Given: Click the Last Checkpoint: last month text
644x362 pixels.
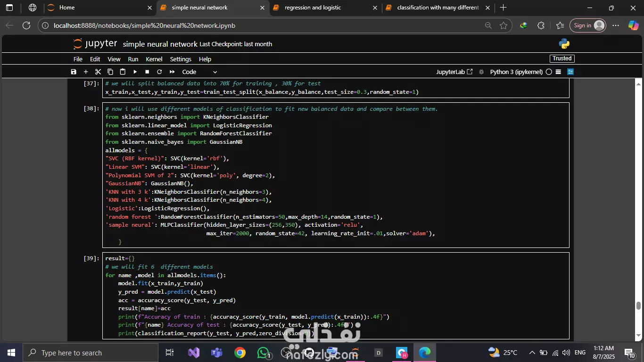Looking at the screenshot, I should coord(236,44).
